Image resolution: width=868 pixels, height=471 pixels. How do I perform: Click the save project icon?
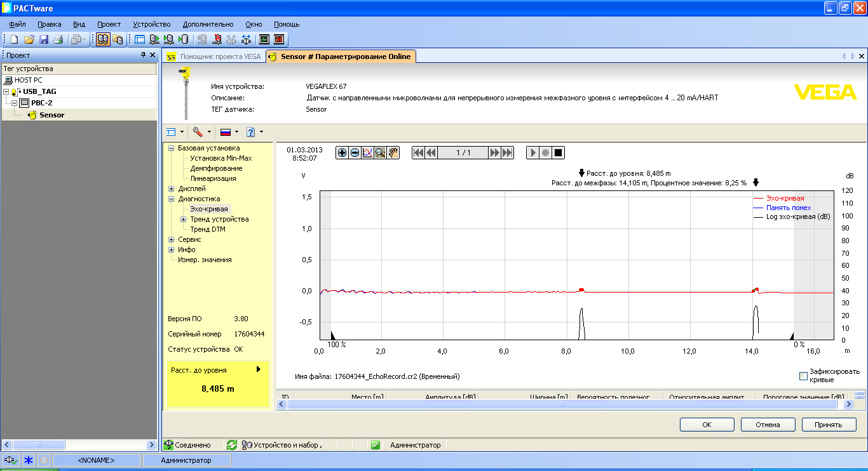(44, 39)
